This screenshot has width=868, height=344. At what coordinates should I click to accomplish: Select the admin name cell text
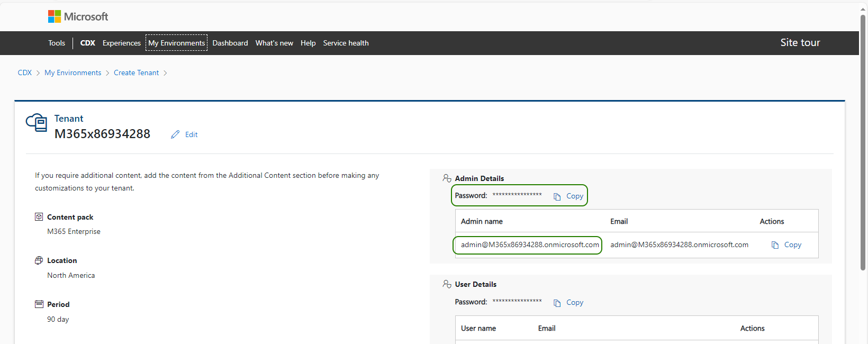pos(530,245)
